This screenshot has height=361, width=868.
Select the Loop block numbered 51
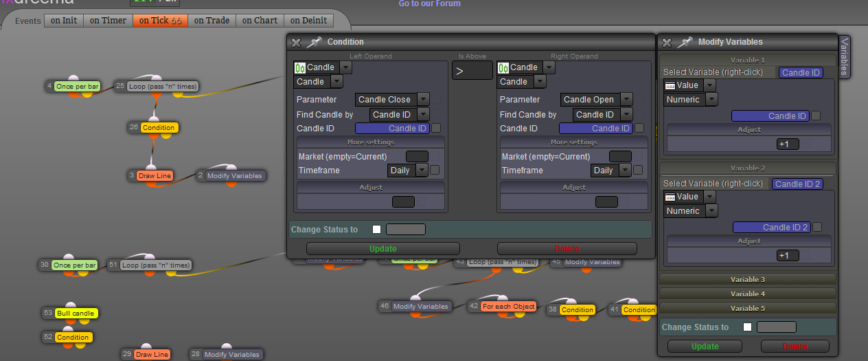(x=156, y=265)
